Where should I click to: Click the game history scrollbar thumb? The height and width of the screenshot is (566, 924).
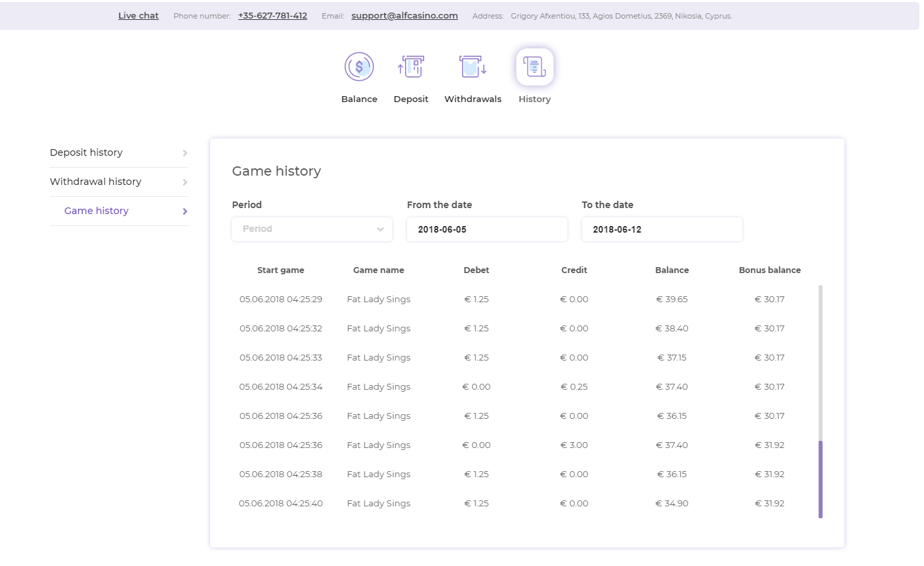[821, 479]
